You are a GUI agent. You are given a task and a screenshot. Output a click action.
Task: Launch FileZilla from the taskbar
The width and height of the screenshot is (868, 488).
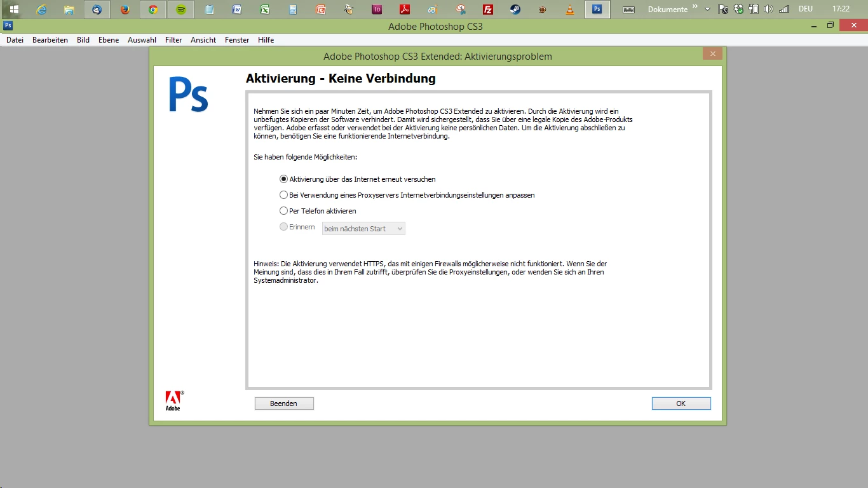click(x=488, y=10)
